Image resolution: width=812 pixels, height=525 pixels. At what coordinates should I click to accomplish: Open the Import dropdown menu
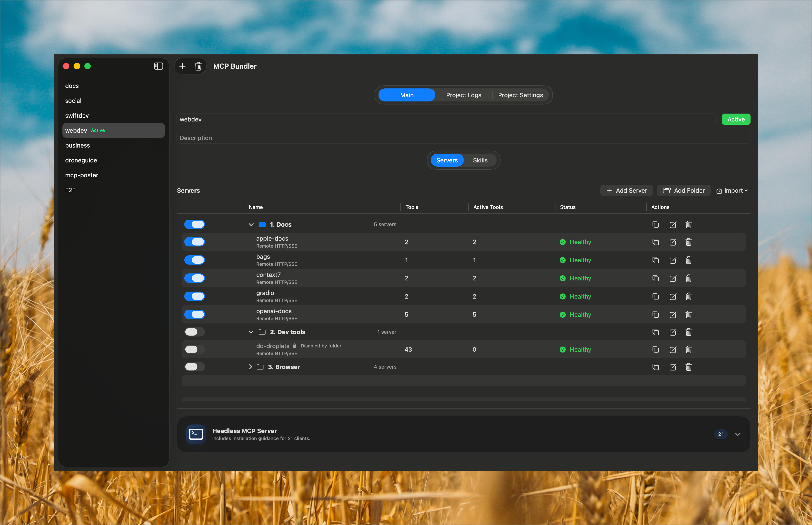(732, 191)
